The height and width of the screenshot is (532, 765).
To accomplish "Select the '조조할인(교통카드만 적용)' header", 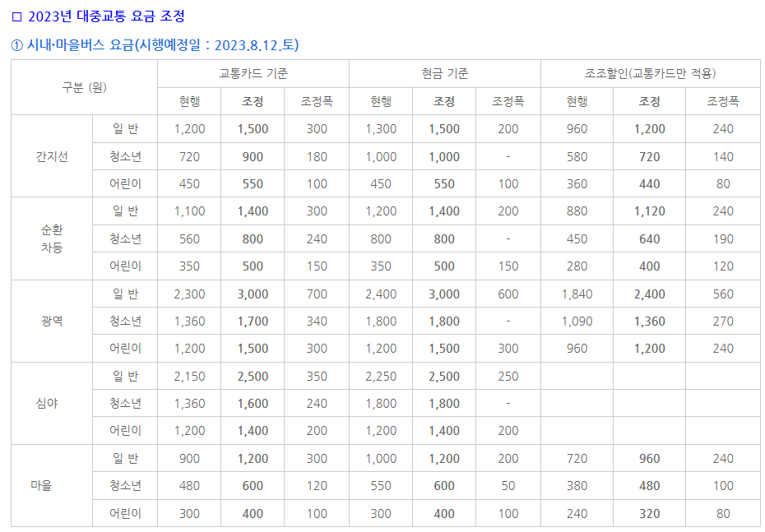I will [x=651, y=74].
